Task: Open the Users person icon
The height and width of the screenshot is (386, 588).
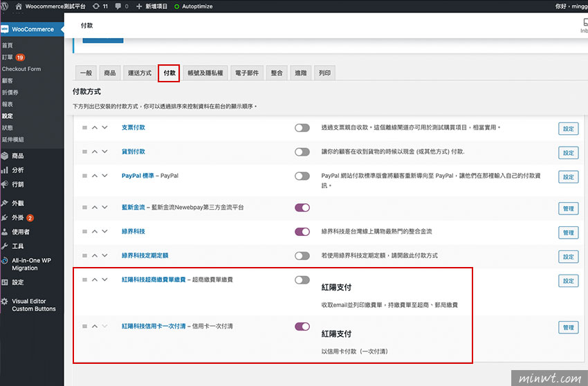Action: click(5, 232)
